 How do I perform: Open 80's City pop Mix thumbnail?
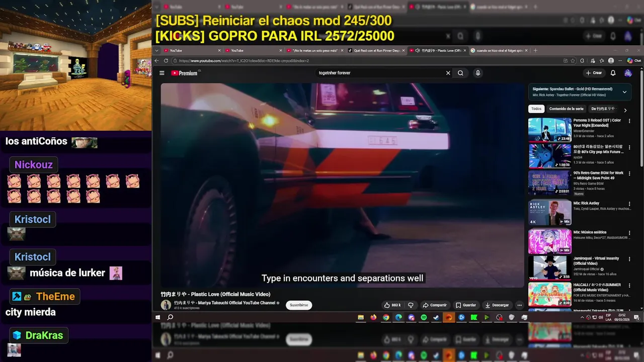point(549,156)
